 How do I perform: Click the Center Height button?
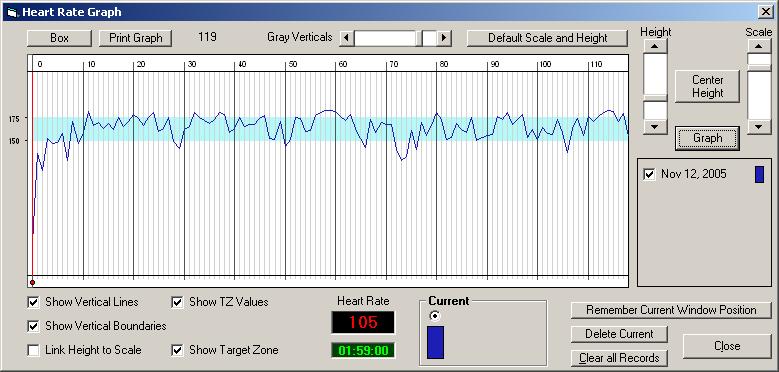pos(707,86)
